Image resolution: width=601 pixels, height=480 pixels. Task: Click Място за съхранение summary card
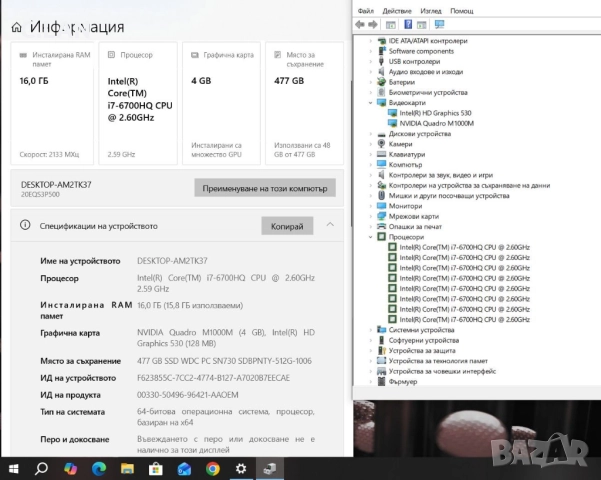pos(305,104)
